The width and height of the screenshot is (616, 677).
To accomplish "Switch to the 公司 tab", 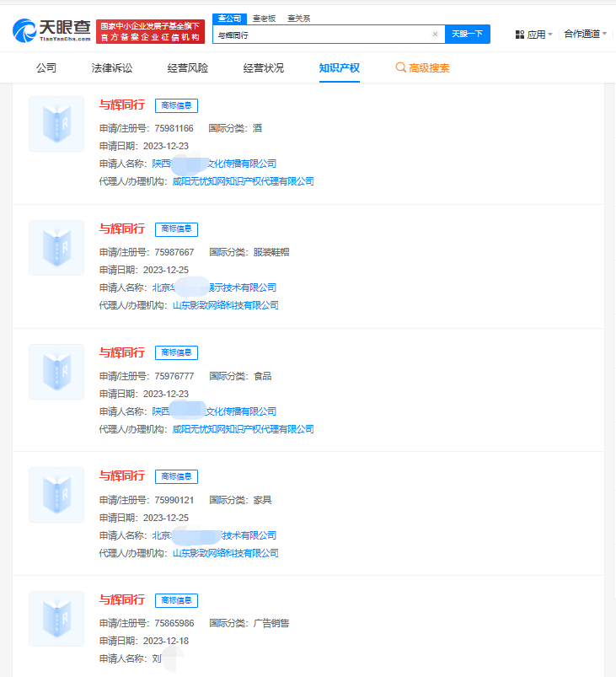I will (46, 67).
